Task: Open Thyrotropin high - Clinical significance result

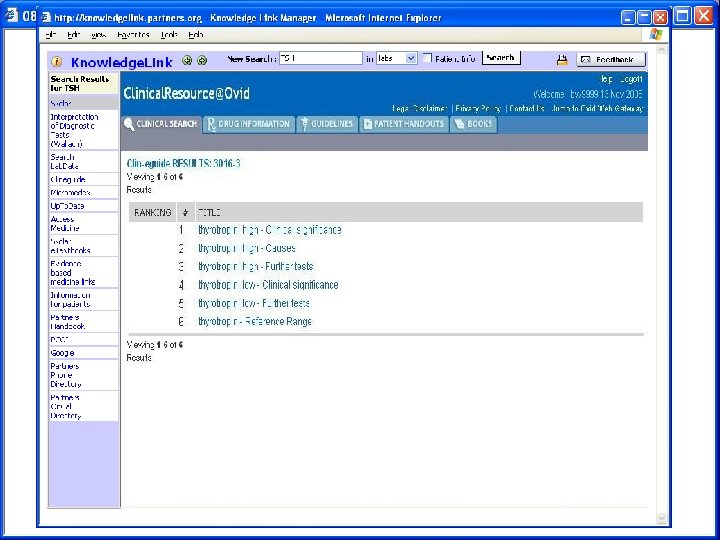Action: point(270,230)
